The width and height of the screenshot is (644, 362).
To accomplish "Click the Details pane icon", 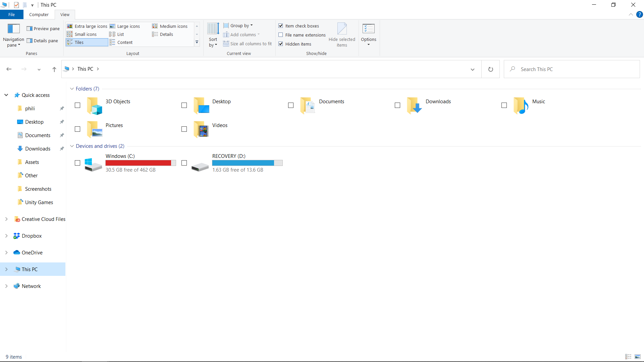I will click(x=30, y=41).
